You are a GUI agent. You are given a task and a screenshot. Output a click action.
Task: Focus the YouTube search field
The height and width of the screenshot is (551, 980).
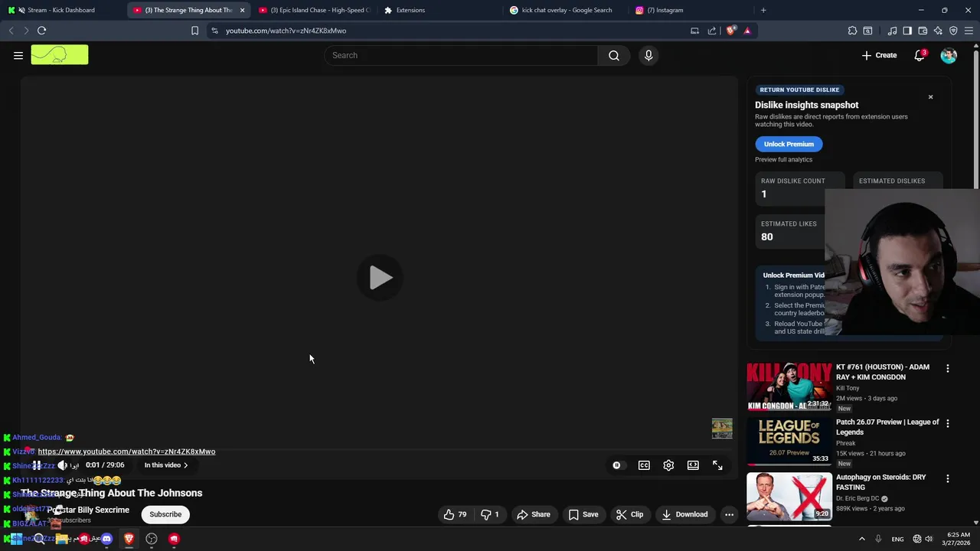461,55
